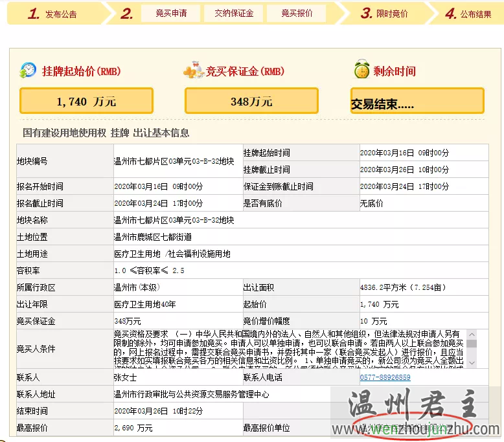Image resolution: width=504 pixels, height=442 pixels.
Task: Click the 交易结束 remaining time box
Action: pyautogui.click(x=417, y=102)
